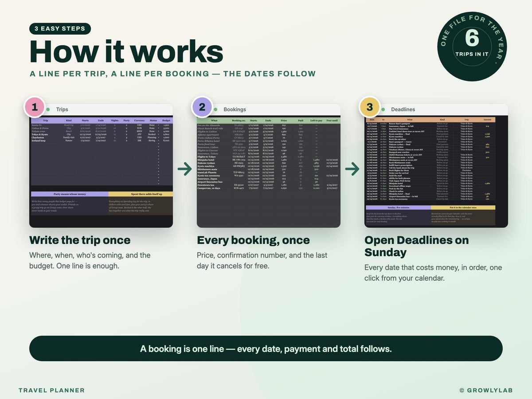
Task: Click the 'Open Deadlines on Sunday' heading
Action: (x=416, y=246)
